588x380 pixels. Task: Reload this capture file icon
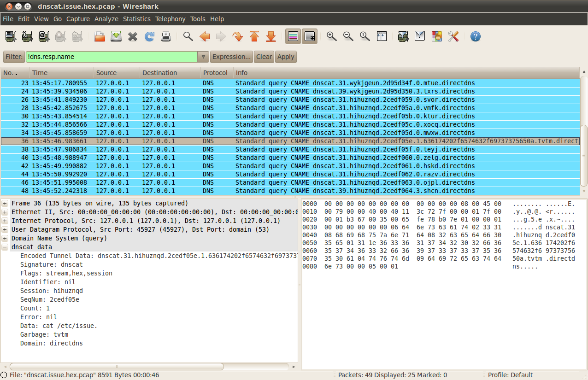click(149, 36)
